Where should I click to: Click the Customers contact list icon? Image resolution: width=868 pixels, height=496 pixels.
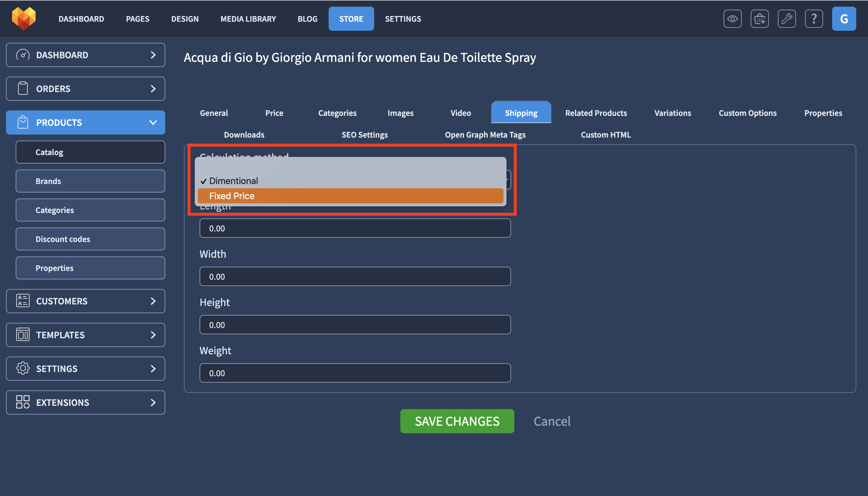click(23, 301)
